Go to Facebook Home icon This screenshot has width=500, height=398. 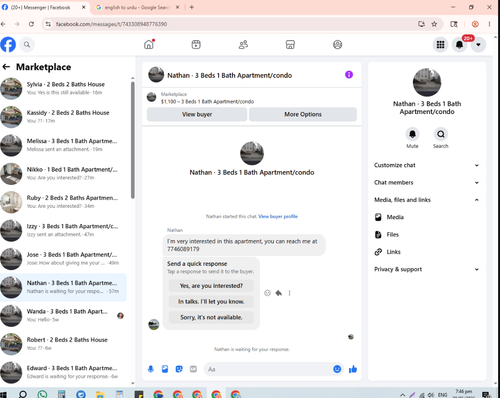click(149, 44)
